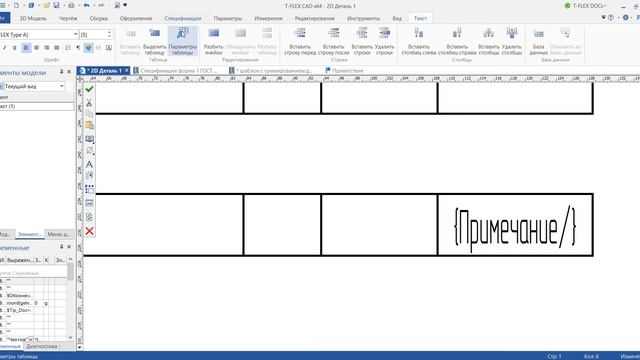Switch to the Чертёж ribbon tab
The height and width of the screenshot is (360, 640).
pos(68,18)
